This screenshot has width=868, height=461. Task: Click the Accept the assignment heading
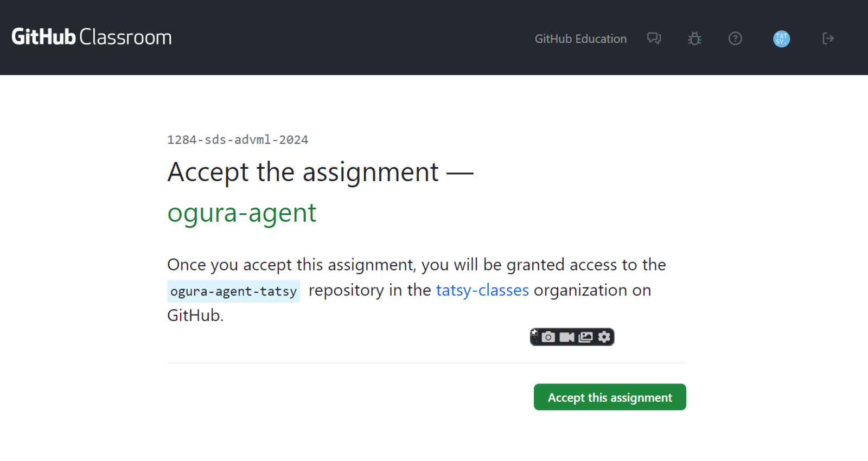tap(320, 172)
